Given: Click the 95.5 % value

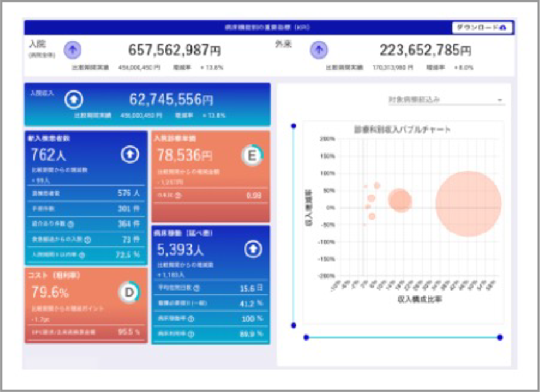Looking at the screenshot, I should pyautogui.click(x=129, y=332).
